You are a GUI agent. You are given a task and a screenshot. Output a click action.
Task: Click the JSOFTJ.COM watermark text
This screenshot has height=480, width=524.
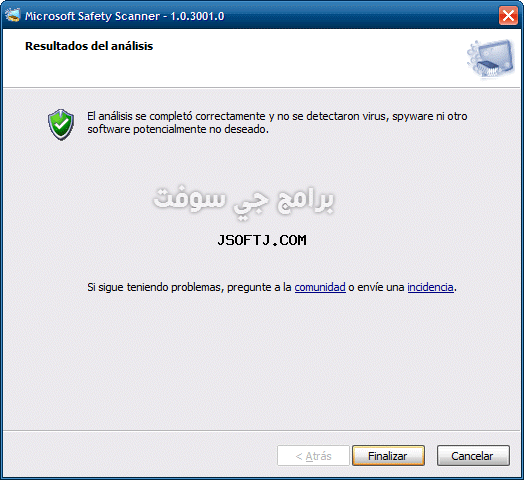(x=262, y=240)
